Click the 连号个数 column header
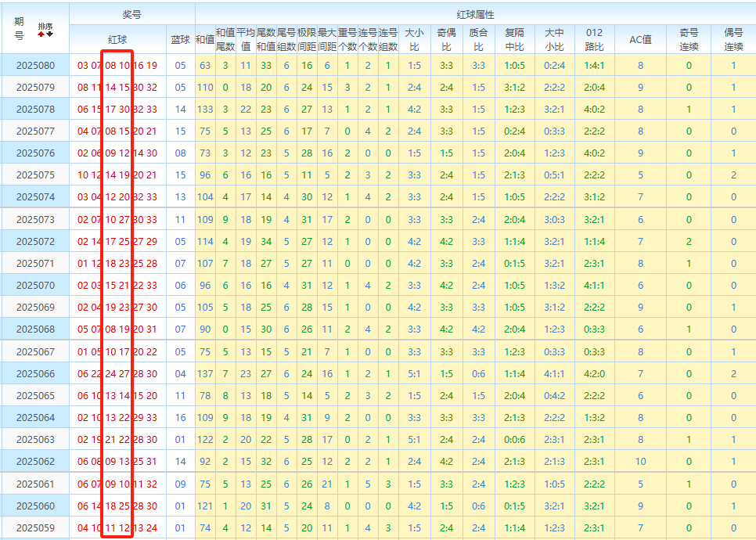The width and height of the screenshot is (756, 540). 368,40
